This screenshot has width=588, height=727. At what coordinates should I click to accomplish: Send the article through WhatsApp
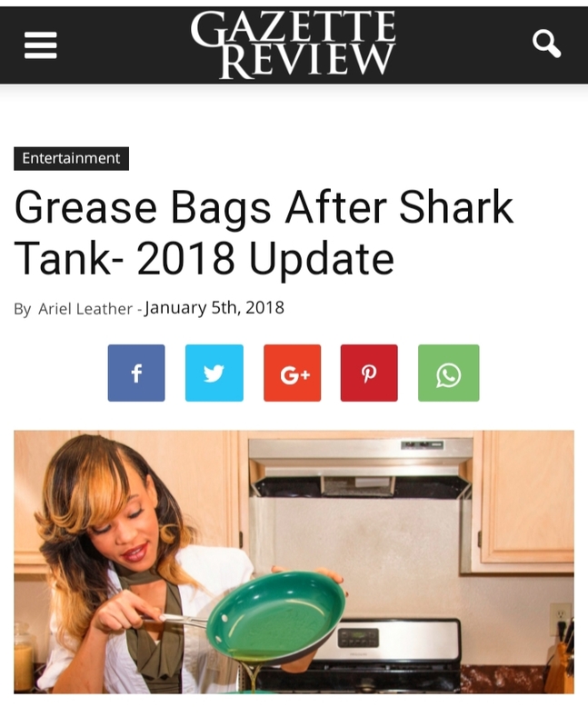[448, 373]
